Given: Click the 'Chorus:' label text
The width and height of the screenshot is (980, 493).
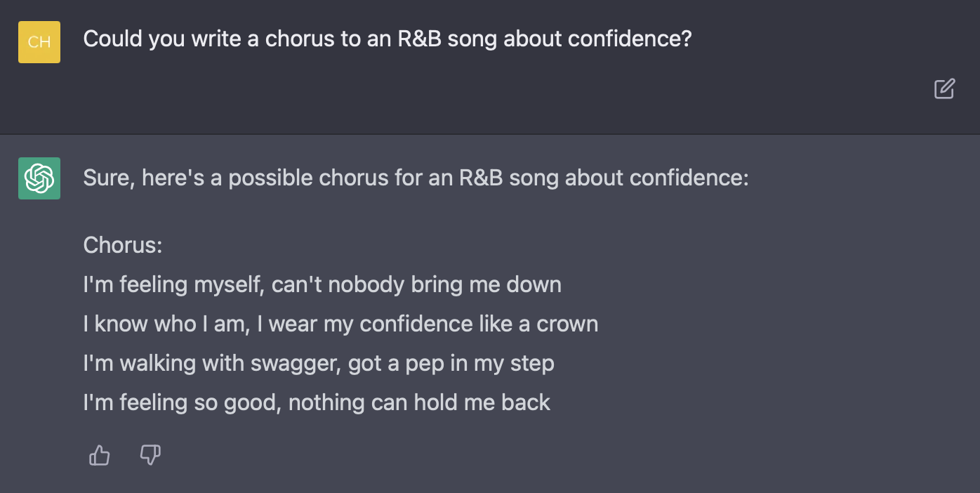Looking at the screenshot, I should click(123, 245).
